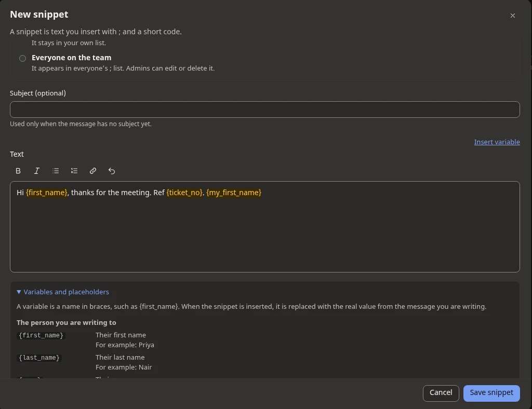Viewport: 532px width, 409px height.
Task: Click 'Used only when the message has no subject yet.'
Action: point(81,124)
